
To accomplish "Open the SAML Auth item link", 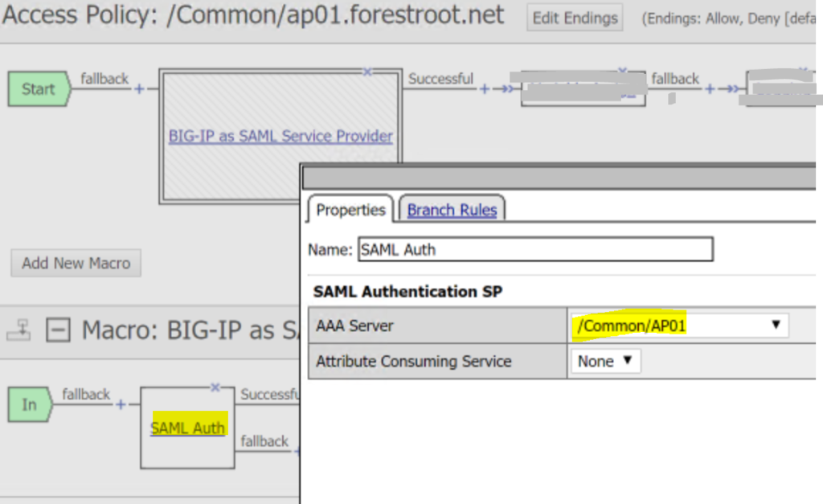I will click(187, 428).
